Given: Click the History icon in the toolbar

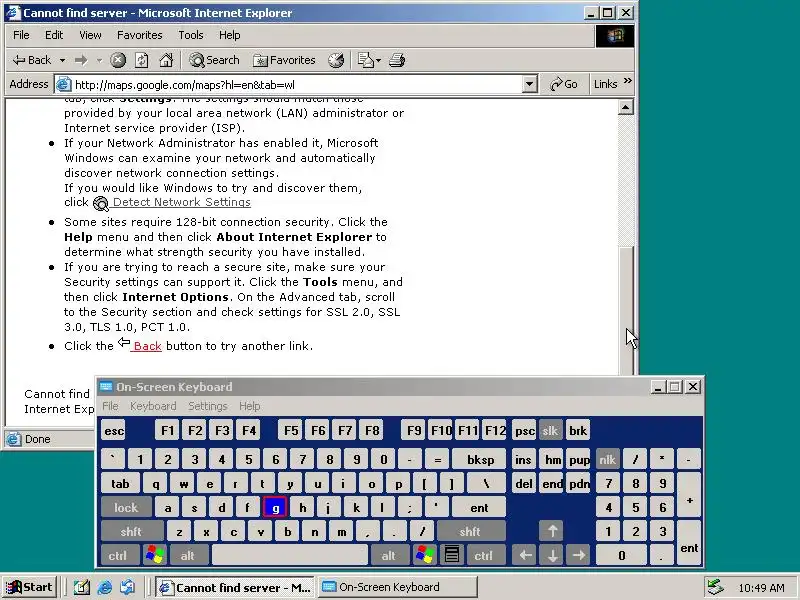Looking at the screenshot, I should coord(336,60).
